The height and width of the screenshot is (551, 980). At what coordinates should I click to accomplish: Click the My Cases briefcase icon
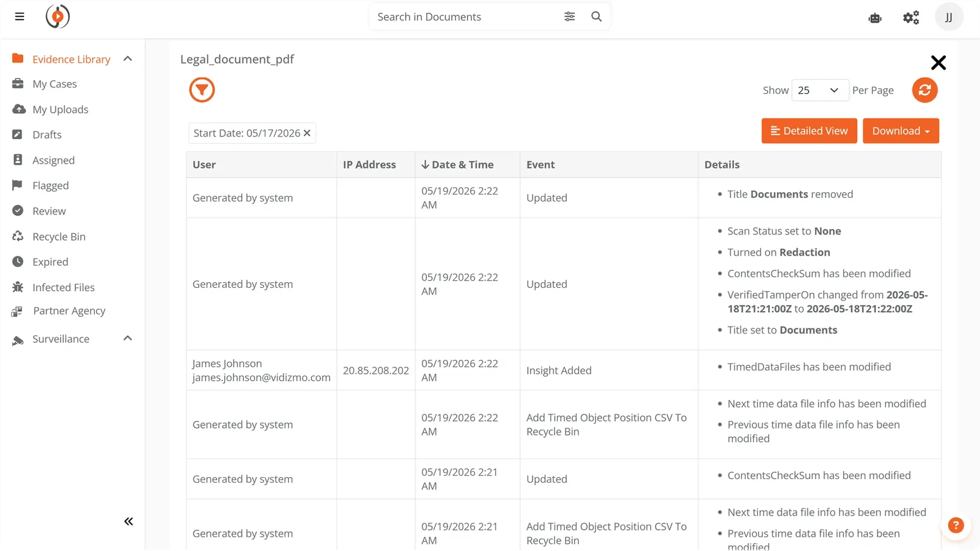pos(18,84)
